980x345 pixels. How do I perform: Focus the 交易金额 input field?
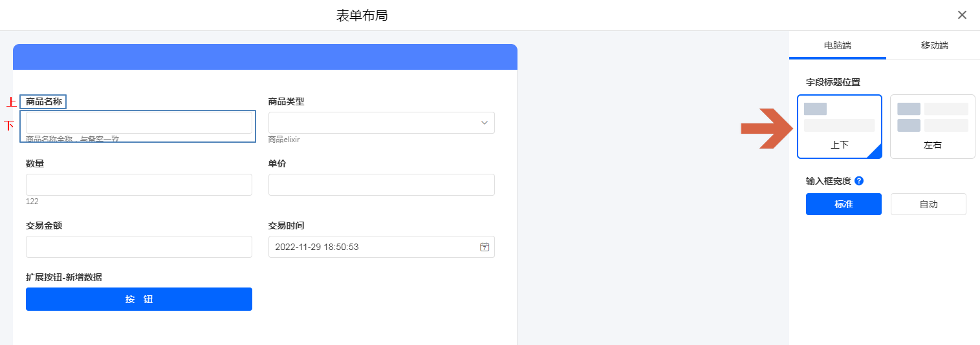138,247
